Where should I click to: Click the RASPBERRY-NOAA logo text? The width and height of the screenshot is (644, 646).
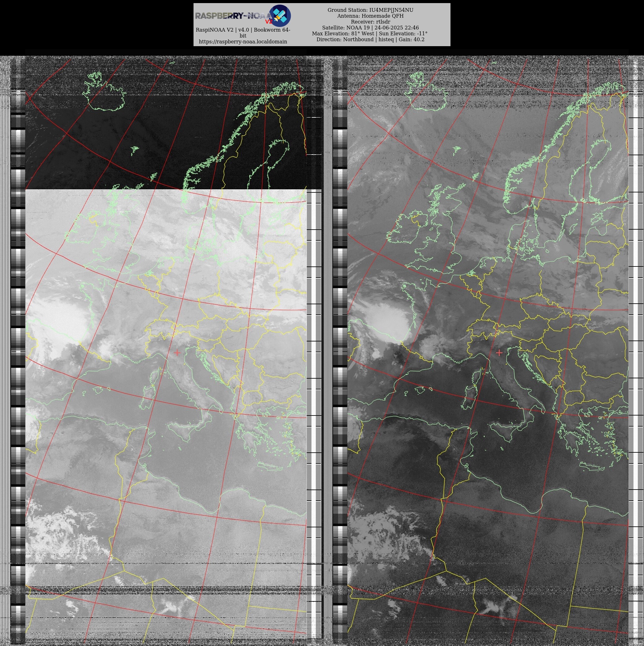233,16
